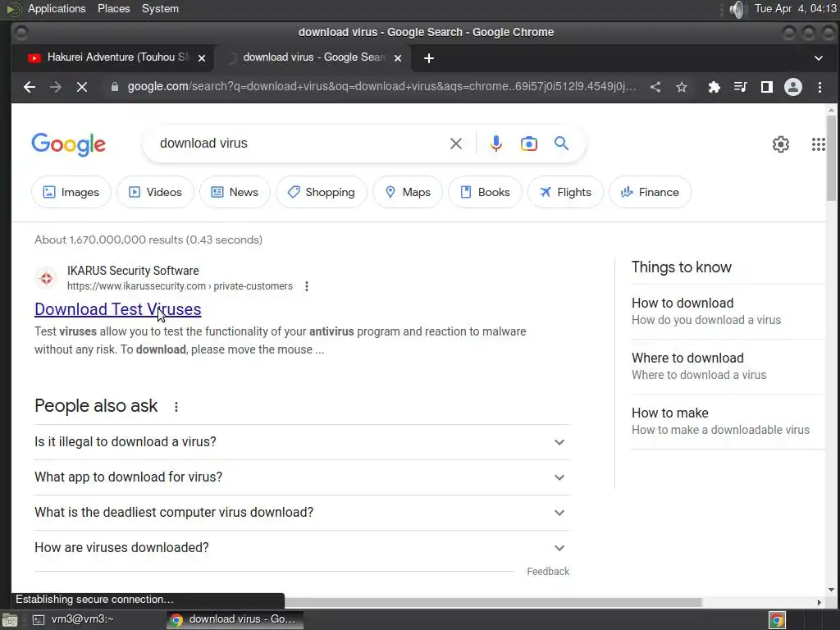
Task: Filter results by Flights
Action: pos(565,192)
